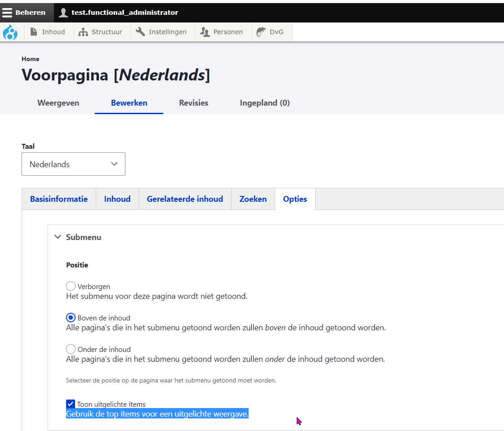The width and height of the screenshot is (504, 431).
Task: Open the Taal language dropdown
Action: point(73,164)
